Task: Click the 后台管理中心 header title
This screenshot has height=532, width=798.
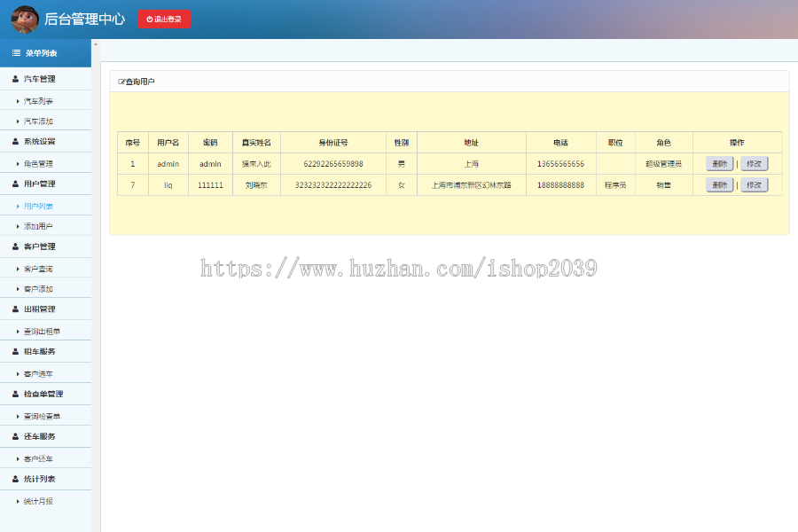Action: click(x=84, y=19)
